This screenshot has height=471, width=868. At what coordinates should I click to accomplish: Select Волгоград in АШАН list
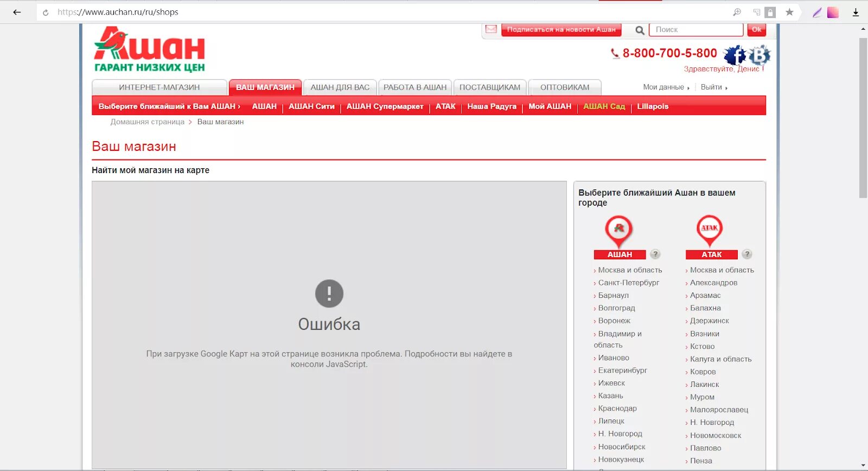tap(616, 308)
